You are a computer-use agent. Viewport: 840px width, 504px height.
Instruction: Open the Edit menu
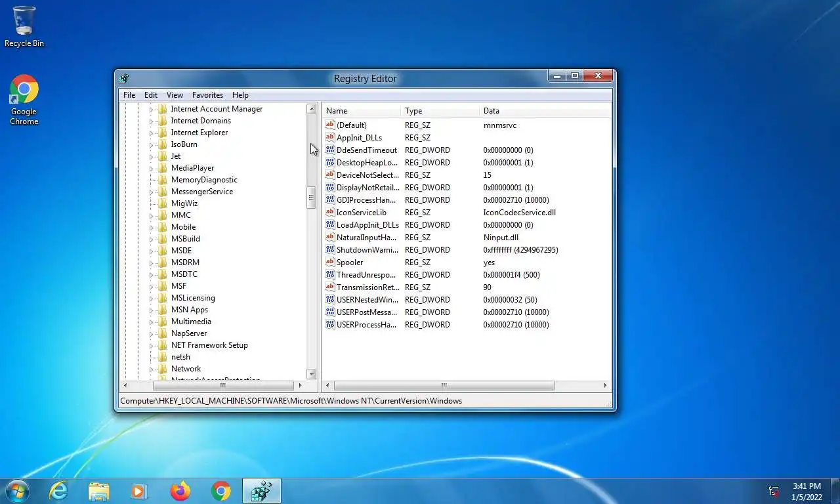point(151,95)
